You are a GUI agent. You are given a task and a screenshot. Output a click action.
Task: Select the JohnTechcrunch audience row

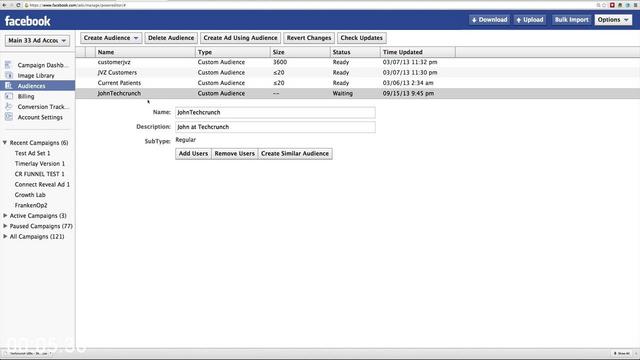tap(358, 93)
